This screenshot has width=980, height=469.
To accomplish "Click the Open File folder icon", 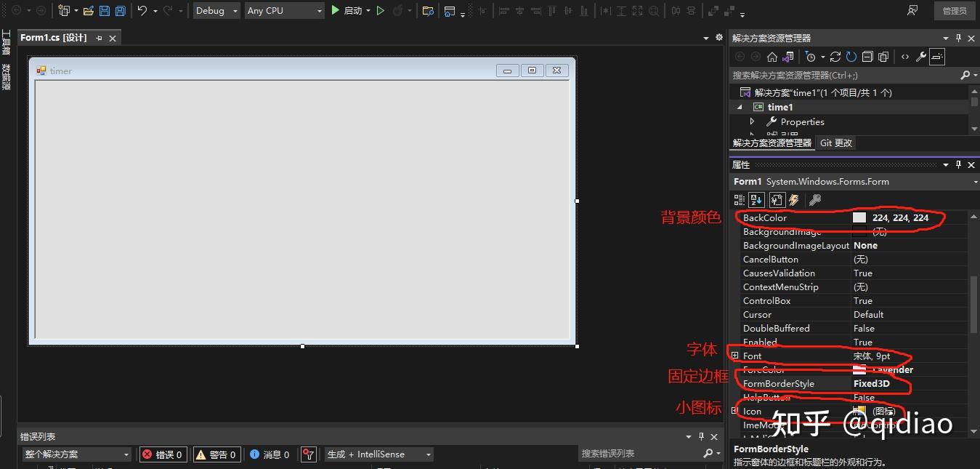I will click(x=88, y=10).
